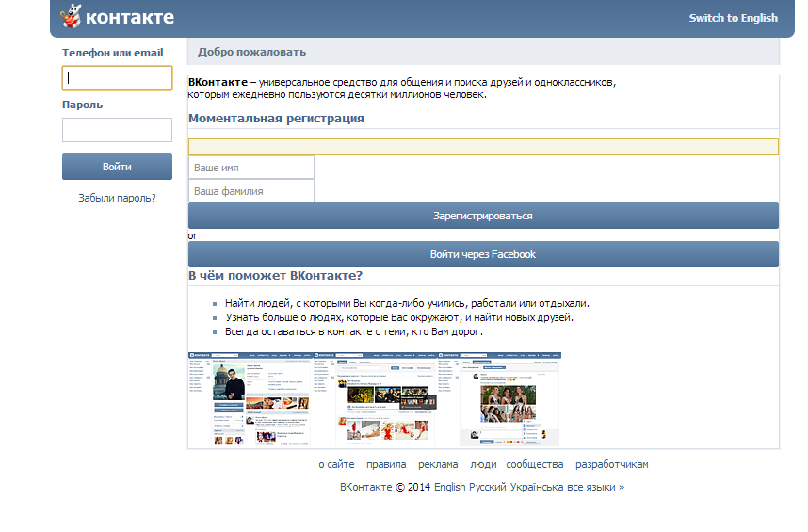The width and height of the screenshot is (808, 532).
Task: Open the photos feed screenshot thumbnail
Action: [x=375, y=399]
